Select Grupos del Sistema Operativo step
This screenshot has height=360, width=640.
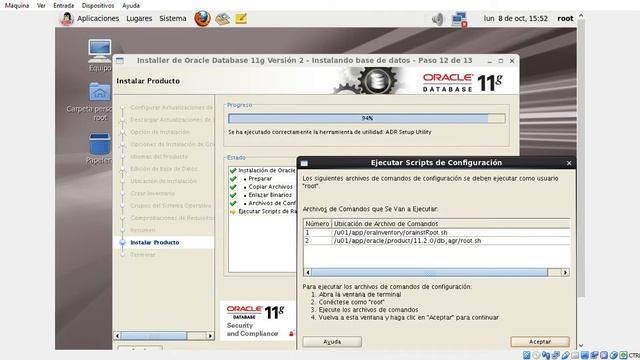tap(171, 206)
